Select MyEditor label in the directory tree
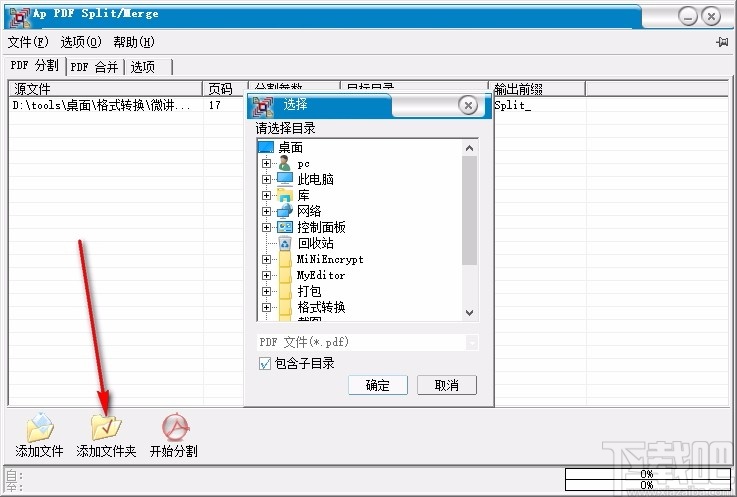 (321, 275)
